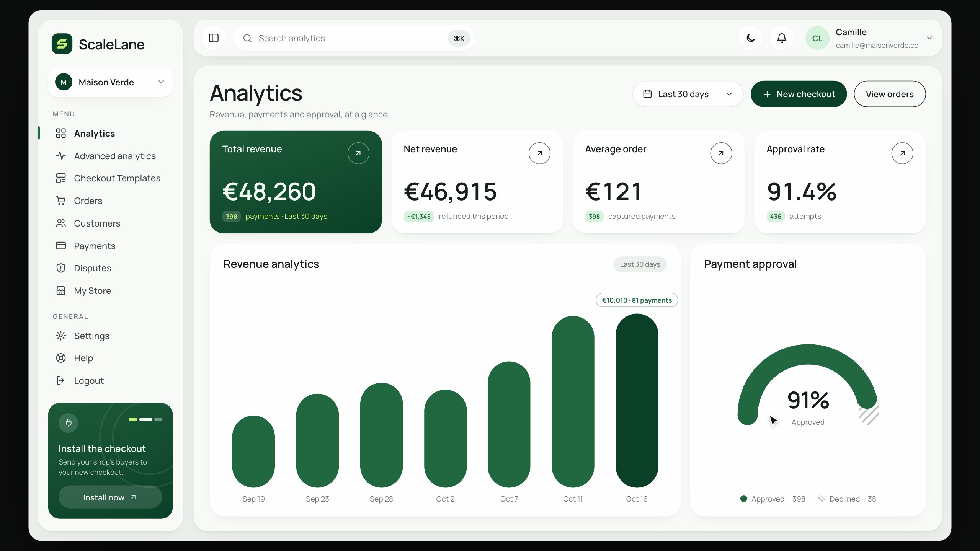The height and width of the screenshot is (551, 980).
Task: Open Approval rate details arrow
Action: click(x=902, y=153)
